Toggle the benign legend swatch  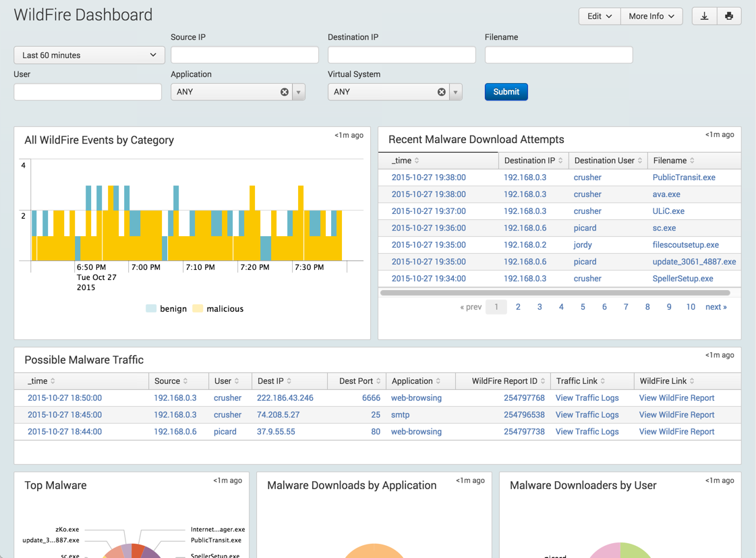[151, 308]
